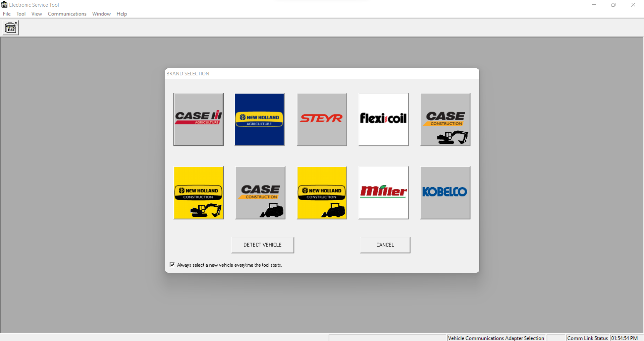Pick the Kobelco brand tile
Viewport: 644px width, 341px height.
coord(445,193)
